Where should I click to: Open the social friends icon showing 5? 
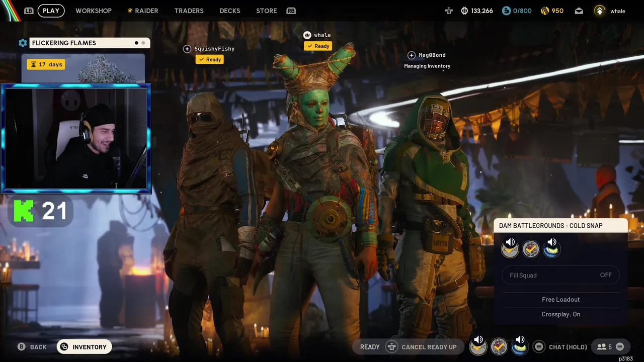(x=604, y=347)
